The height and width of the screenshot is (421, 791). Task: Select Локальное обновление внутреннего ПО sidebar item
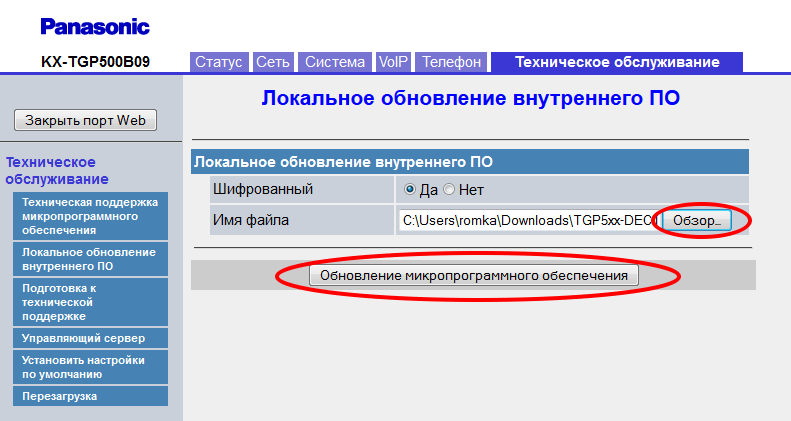[90, 259]
